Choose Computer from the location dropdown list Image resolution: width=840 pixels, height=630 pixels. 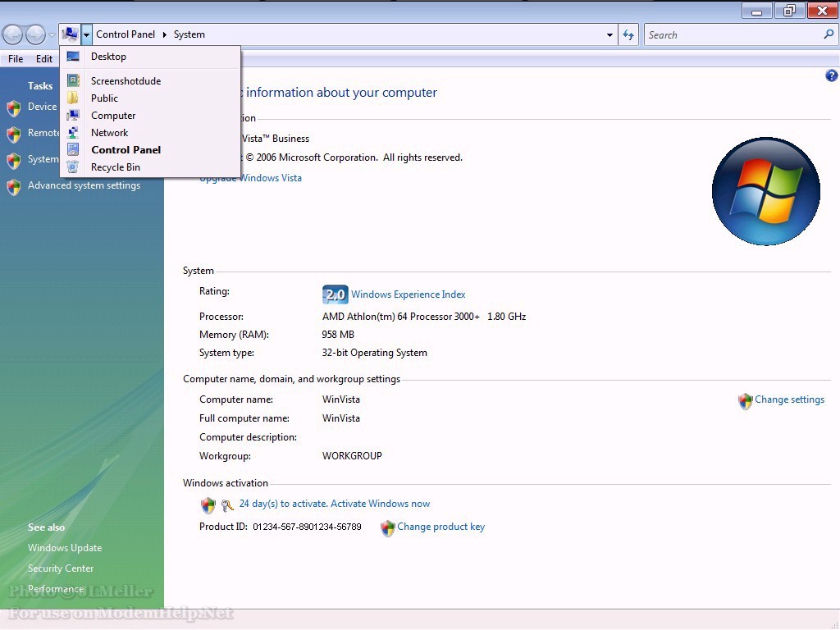pos(150,115)
